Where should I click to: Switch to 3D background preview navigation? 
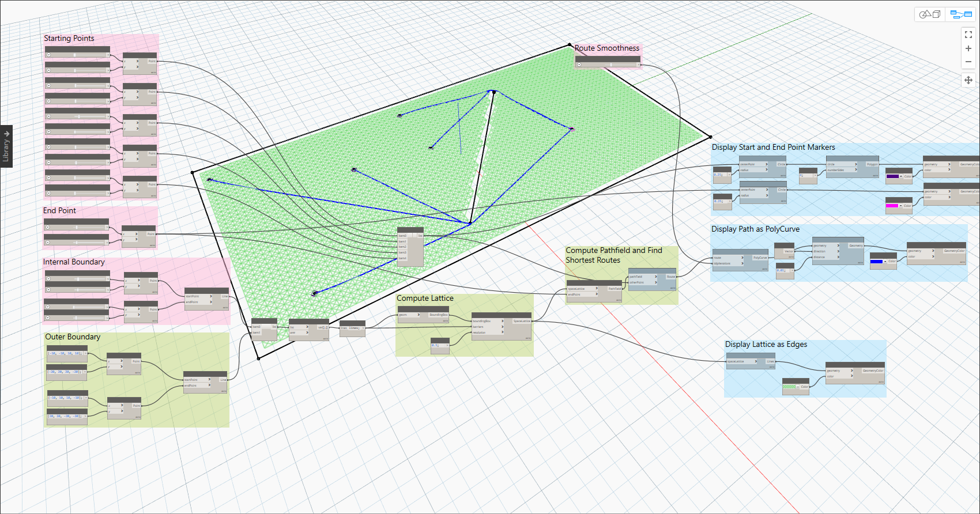(929, 14)
